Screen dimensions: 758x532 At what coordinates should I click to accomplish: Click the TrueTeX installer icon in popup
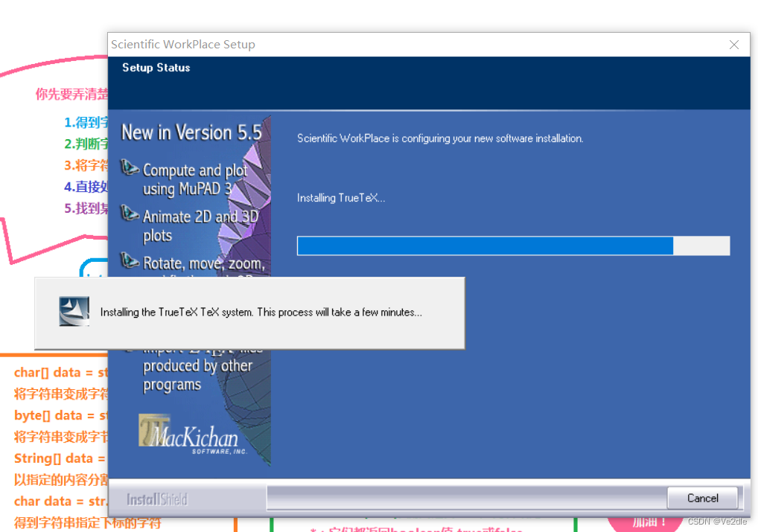point(74,311)
